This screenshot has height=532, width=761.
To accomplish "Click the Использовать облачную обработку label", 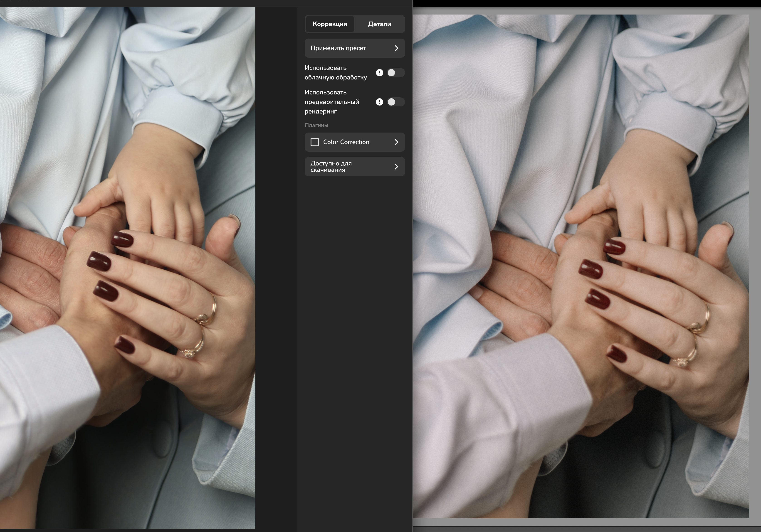I will pos(335,73).
